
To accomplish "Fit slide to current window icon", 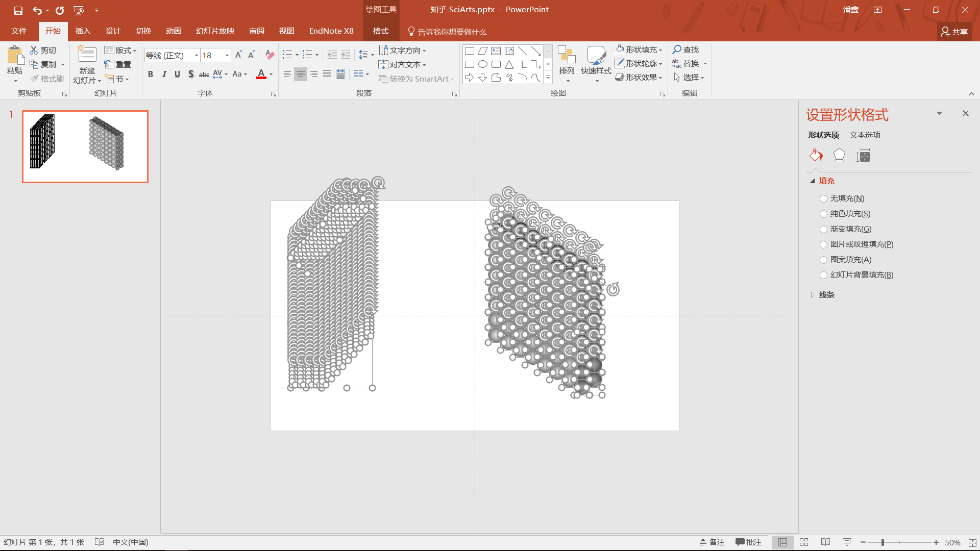I will 972,542.
